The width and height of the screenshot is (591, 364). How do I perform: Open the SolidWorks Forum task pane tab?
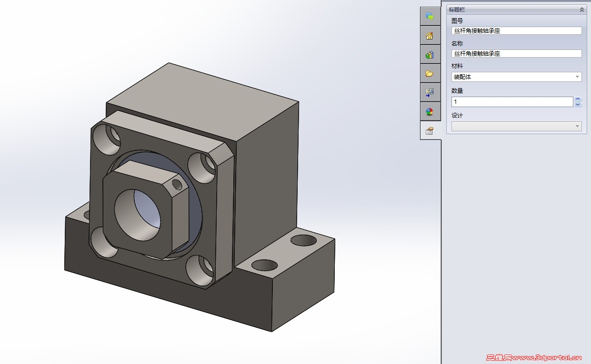point(430,16)
